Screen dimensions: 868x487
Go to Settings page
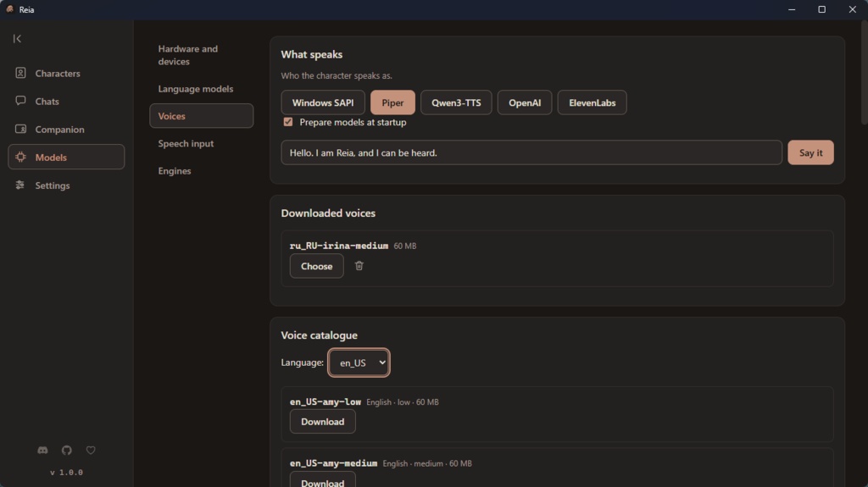(66, 185)
